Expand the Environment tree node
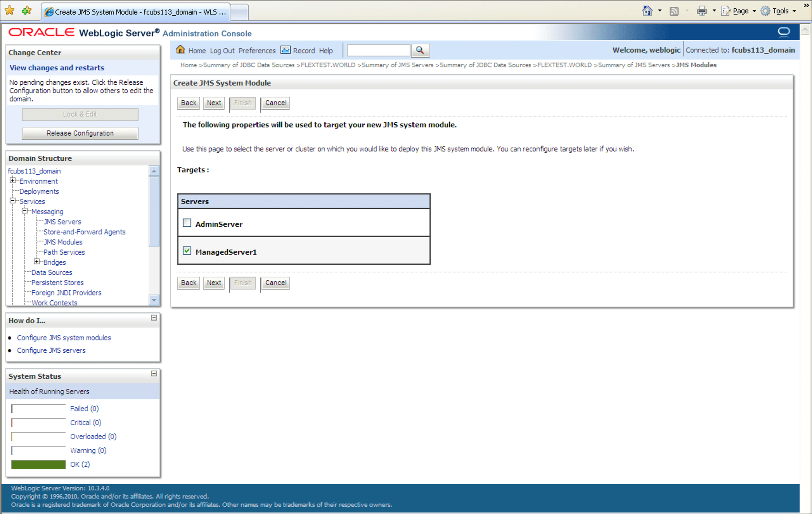The width and height of the screenshot is (812, 514). pos(13,180)
